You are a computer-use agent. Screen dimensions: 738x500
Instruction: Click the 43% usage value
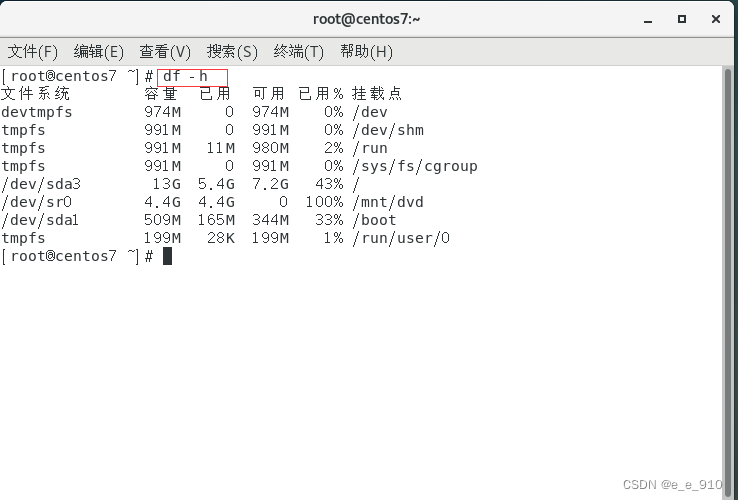[x=329, y=184]
